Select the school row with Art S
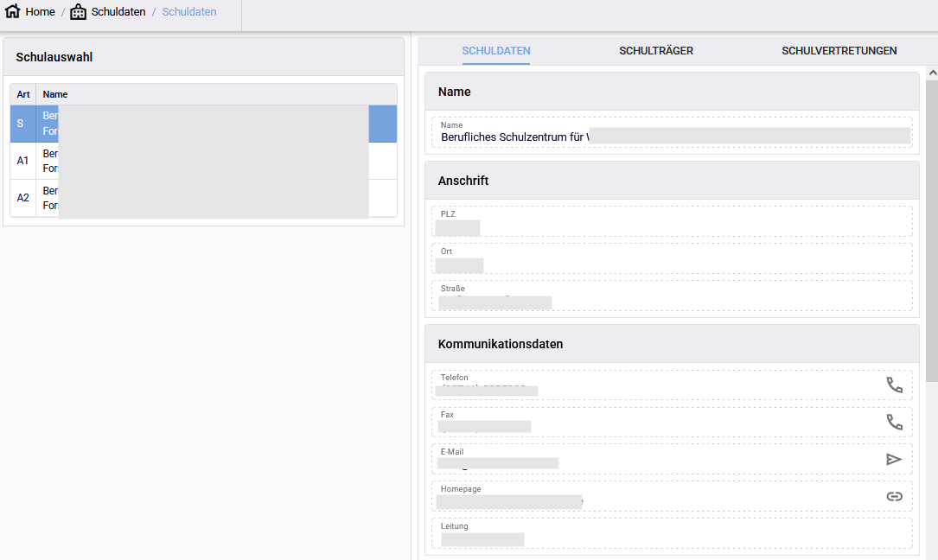Image resolution: width=938 pixels, height=560 pixels. [x=203, y=124]
